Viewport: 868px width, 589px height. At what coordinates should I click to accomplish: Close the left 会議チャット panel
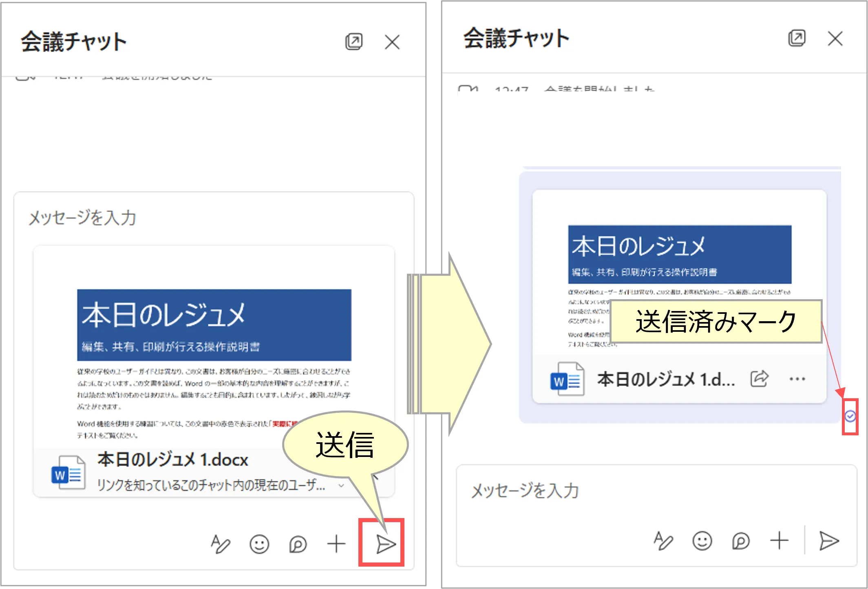pos(392,42)
